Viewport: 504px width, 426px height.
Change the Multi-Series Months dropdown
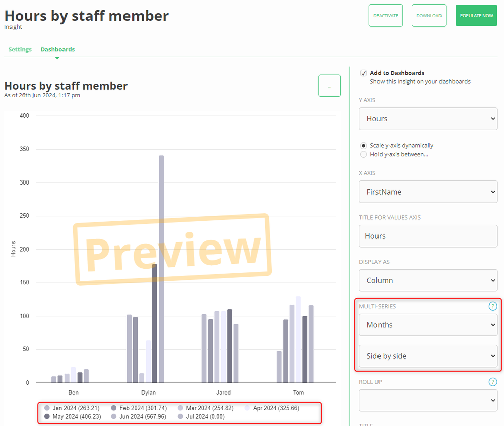pyautogui.click(x=428, y=324)
